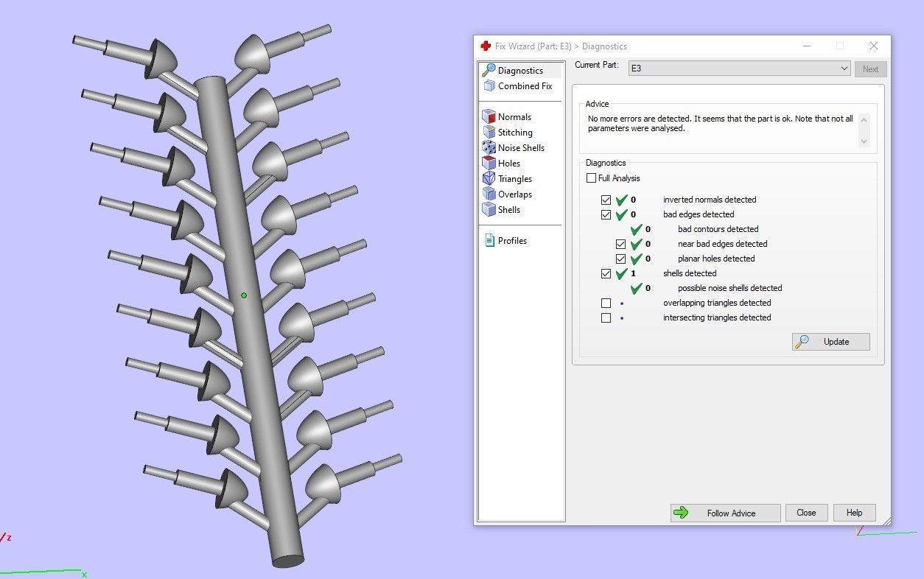
Task: Click the Overlaps cube icon
Action: point(489,194)
